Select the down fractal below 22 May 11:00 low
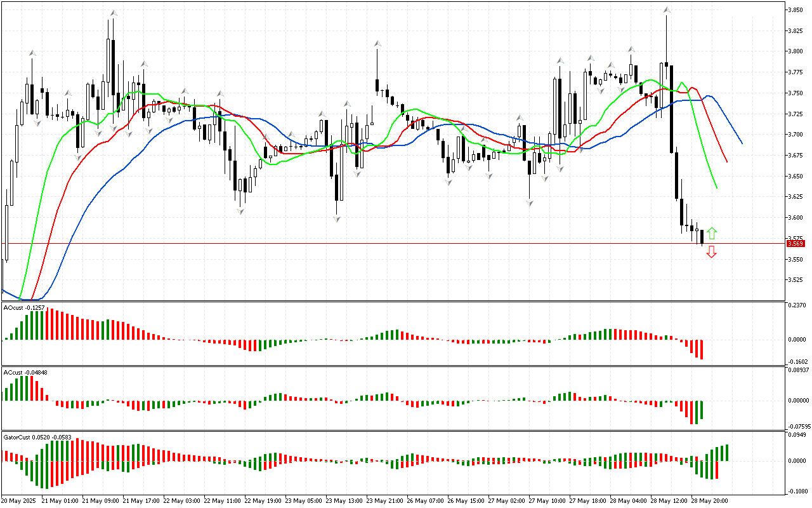This screenshot has height=508, width=812. [x=240, y=211]
